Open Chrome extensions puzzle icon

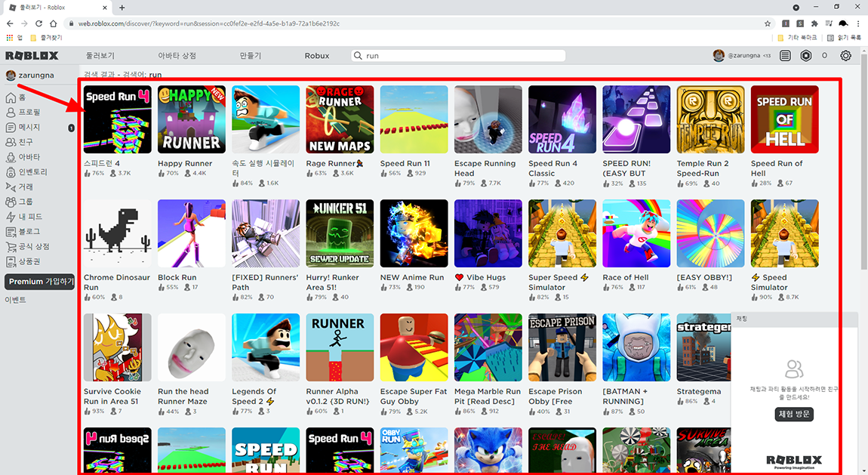point(814,23)
